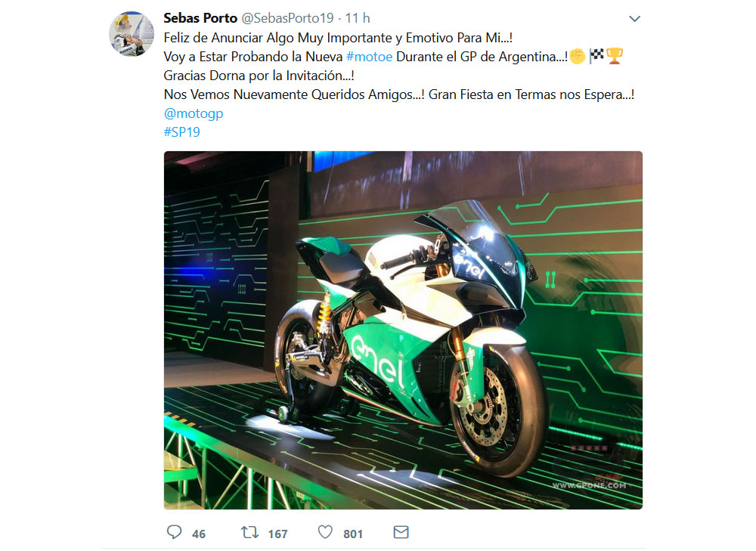Viewport: 756px width, 551px height.
Task: Enlarge the Enel electric motorcycle photo
Action: tap(403, 330)
